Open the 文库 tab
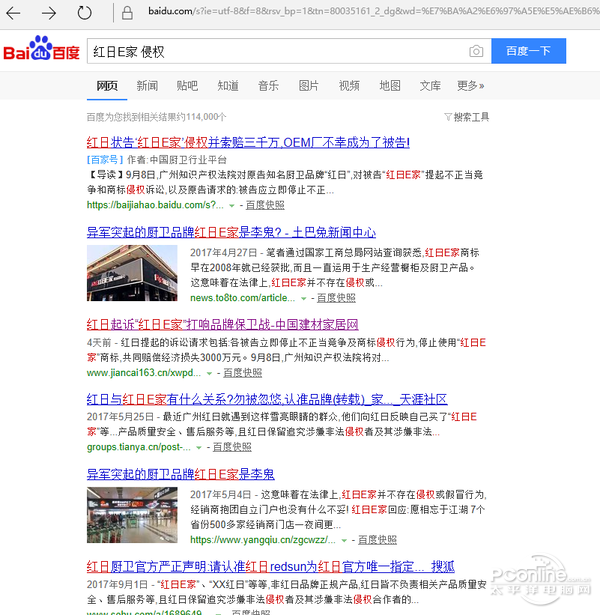 (x=430, y=86)
